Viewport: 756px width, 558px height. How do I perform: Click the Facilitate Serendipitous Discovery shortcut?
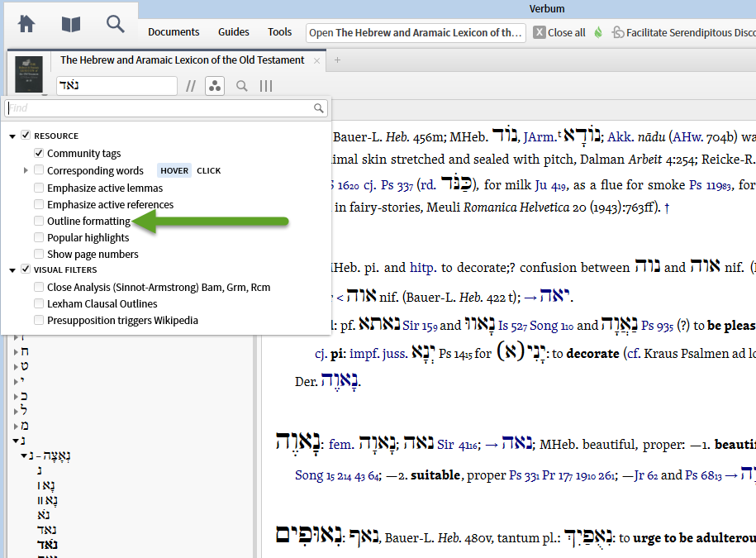(691, 32)
